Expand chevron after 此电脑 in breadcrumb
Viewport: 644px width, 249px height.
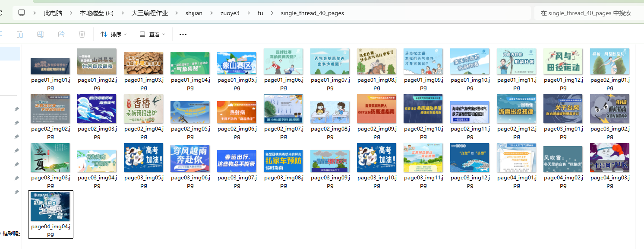[x=71, y=13]
